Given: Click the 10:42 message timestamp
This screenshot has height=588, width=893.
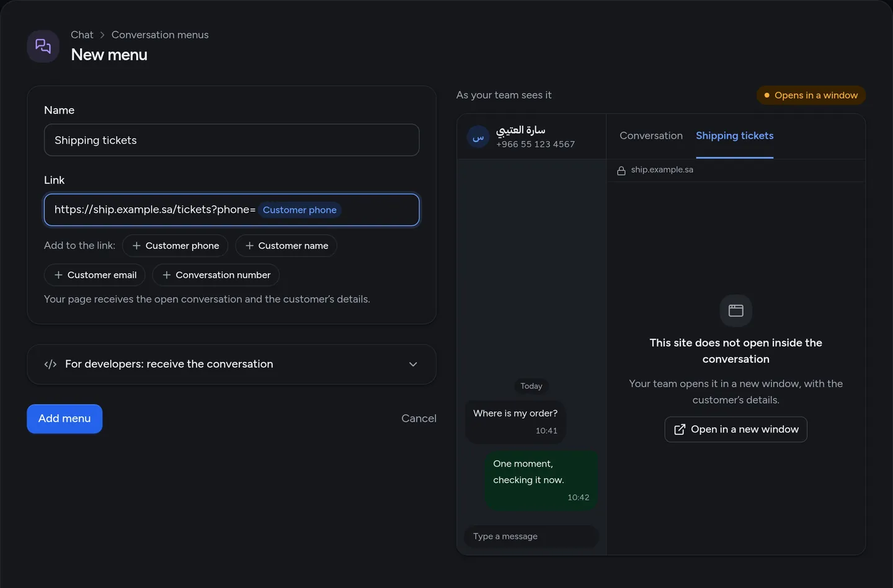Looking at the screenshot, I should pyautogui.click(x=579, y=497).
